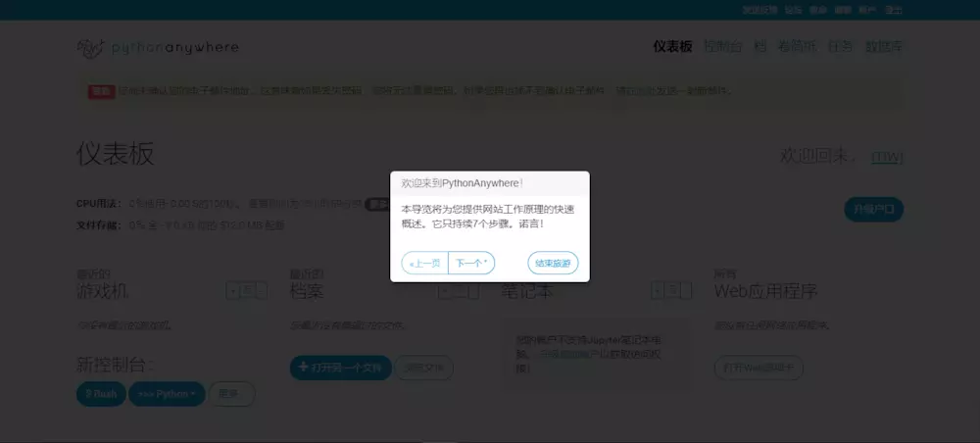End the tour with 结束旅游
The width and height of the screenshot is (980, 443).
(553, 263)
